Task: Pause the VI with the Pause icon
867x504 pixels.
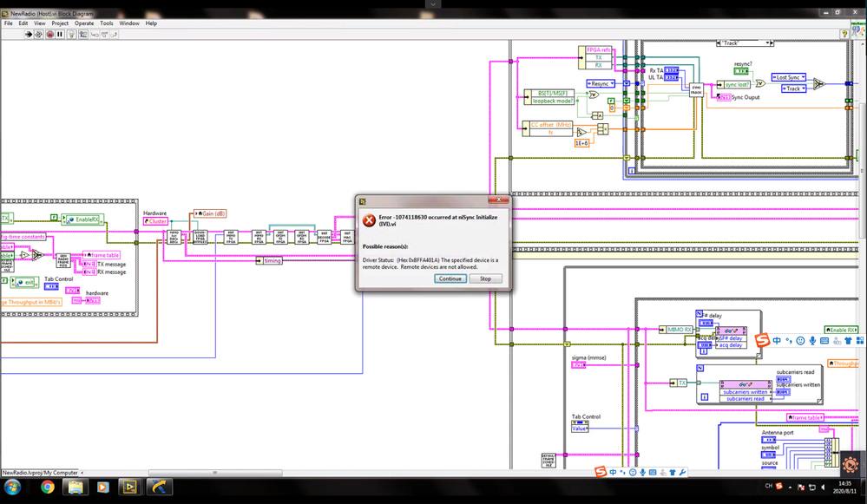Action: click(x=60, y=34)
